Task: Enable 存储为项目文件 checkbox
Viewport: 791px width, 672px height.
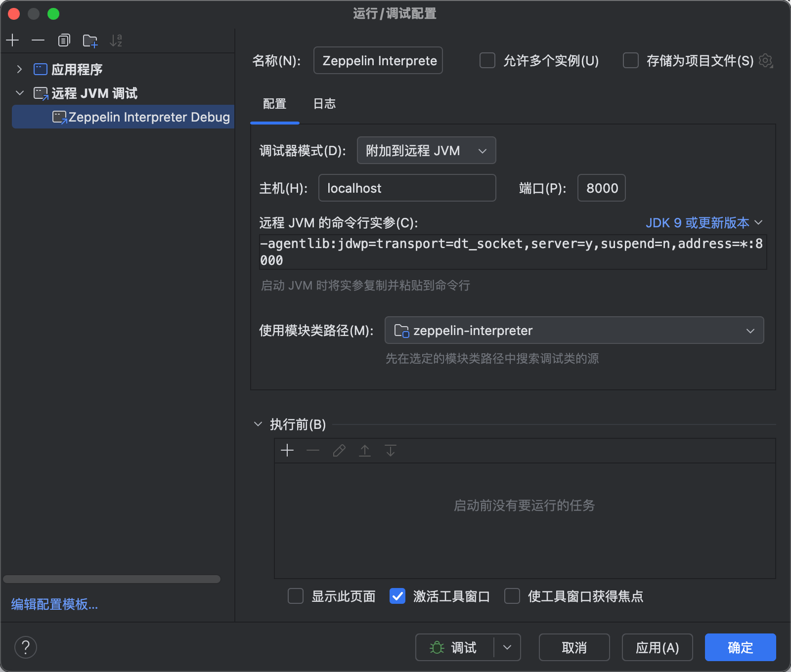Action: tap(631, 60)
